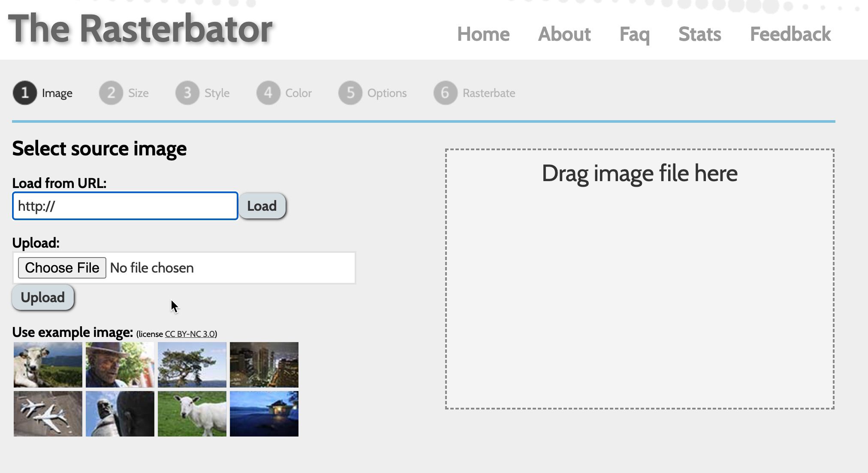Viewport: 868px width, 473px height.
Task: Focus the Load from URL field
Action: 125,206
